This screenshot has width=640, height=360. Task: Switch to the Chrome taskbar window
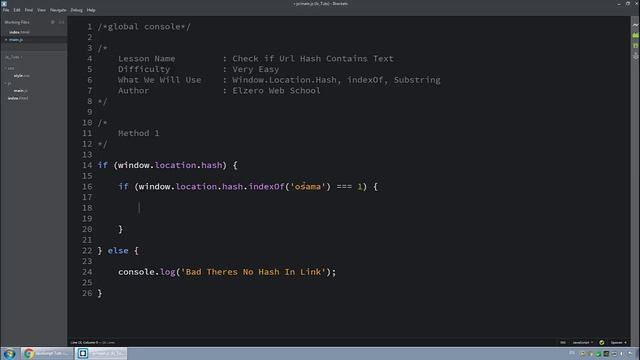point(47,353)
